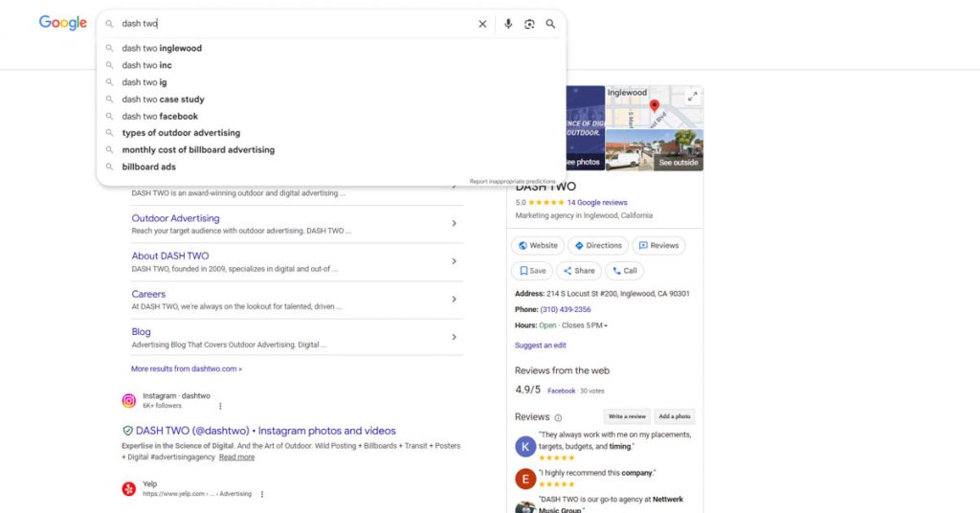Expand chevron next to About DASH TWO
Viewport: 980px width, 513px height.
point(455,261)
